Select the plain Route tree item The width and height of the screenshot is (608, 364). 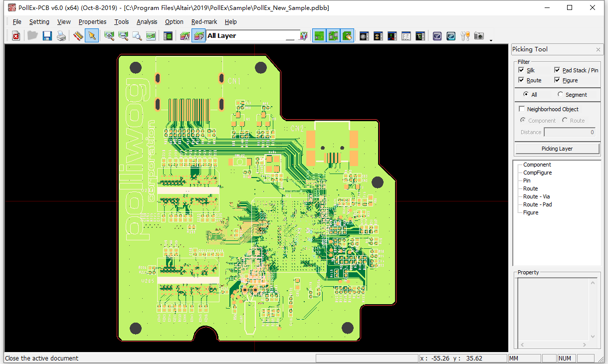(x=531, y=188)
